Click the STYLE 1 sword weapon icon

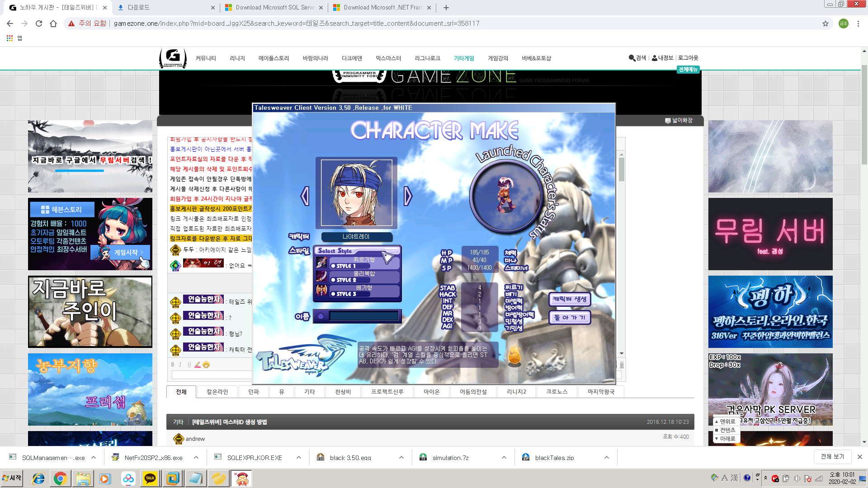pyautogui.click(x=321, y=262)
